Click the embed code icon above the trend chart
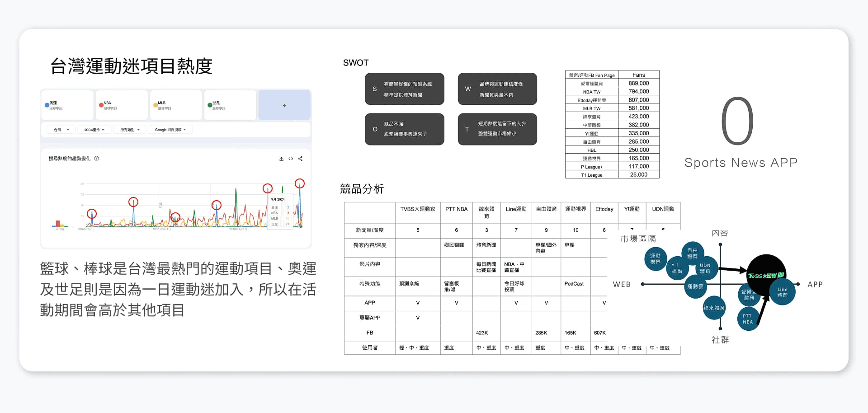 tap(291, 159)
